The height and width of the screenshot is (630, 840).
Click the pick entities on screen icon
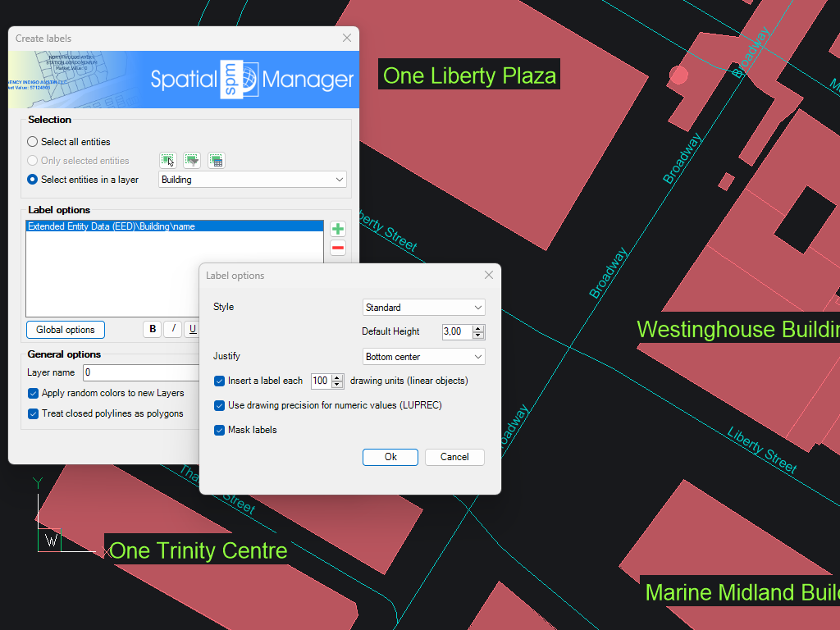(x=167, y=160)
